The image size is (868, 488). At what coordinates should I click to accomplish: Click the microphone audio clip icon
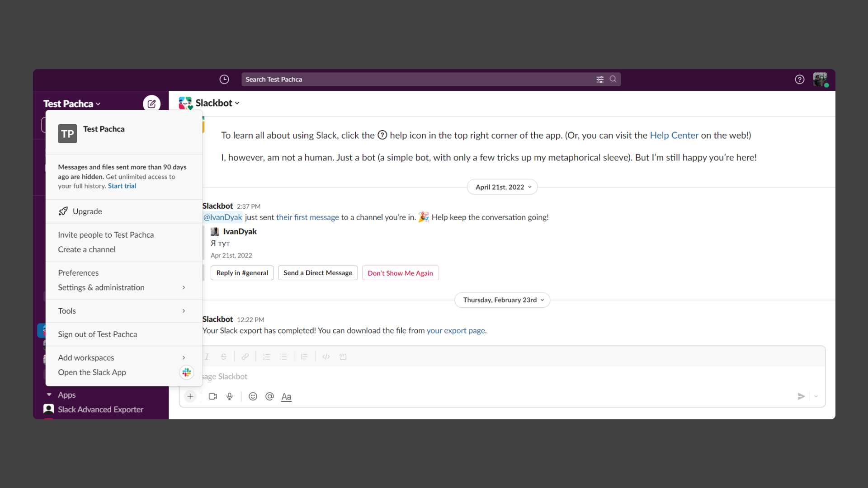(230, 396)
